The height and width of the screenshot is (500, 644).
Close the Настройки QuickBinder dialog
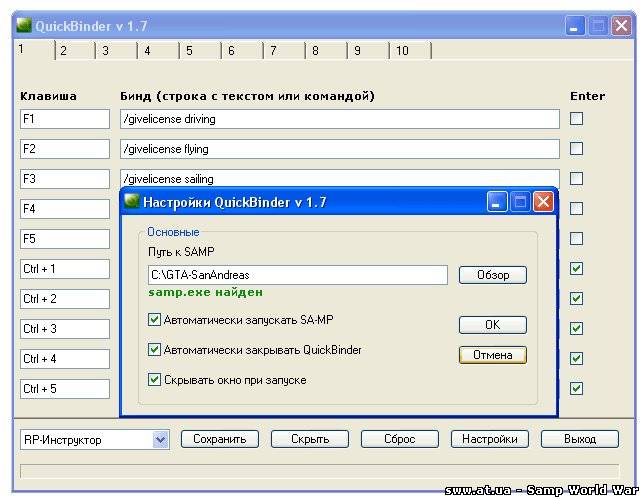point(543,202)
